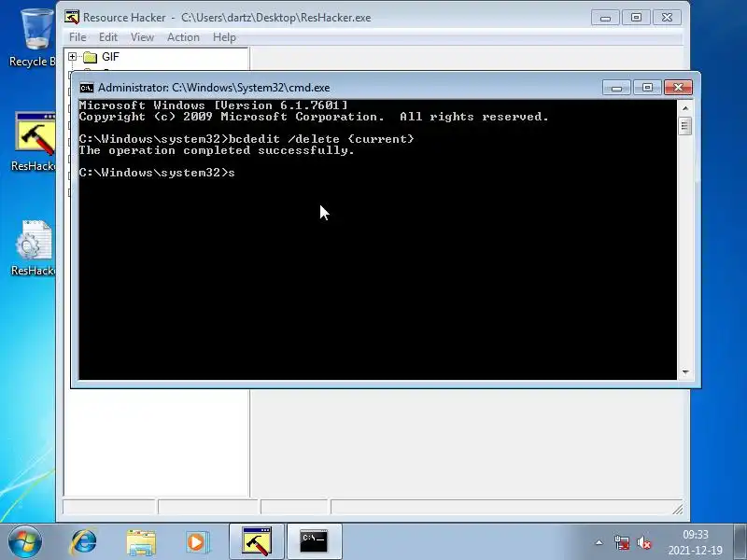The height and width of the screenshot is (560, 747).
Task: Click cmd scrollbar up arrow
Action: pos(685,108)
